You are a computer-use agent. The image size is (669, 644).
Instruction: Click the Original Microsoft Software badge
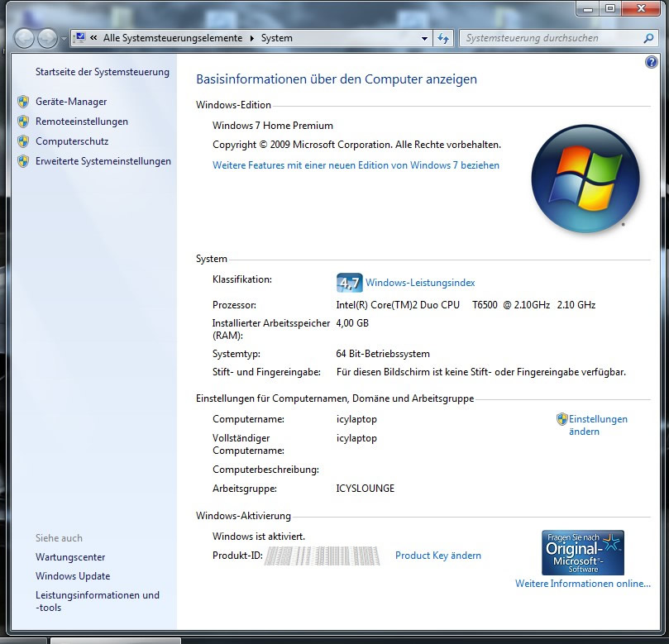(583, 553)
